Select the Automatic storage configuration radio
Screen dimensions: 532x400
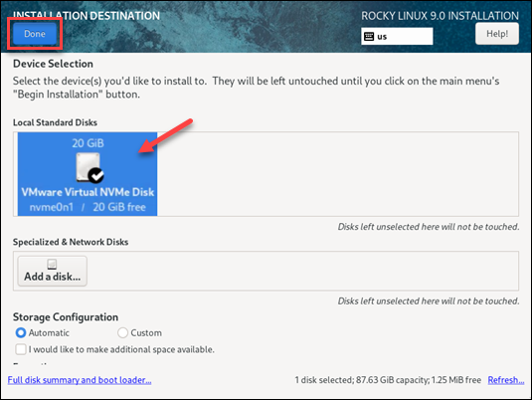point(21,332)
